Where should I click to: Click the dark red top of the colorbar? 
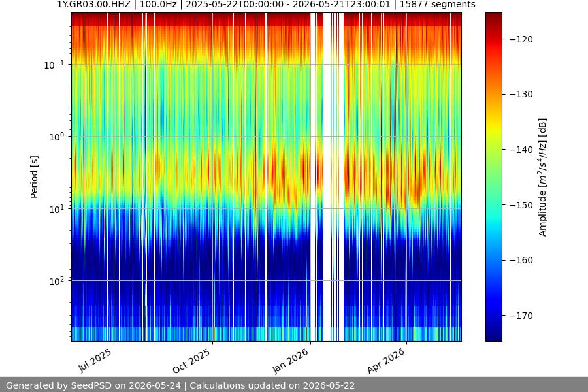point(493,17)
